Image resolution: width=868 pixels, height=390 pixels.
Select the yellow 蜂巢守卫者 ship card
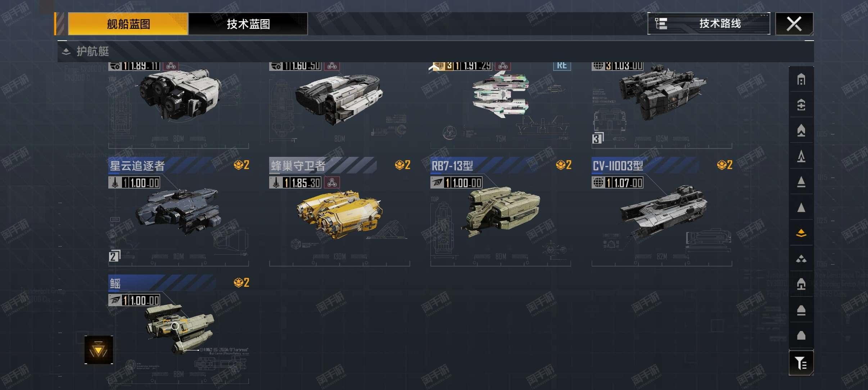click(x=340, y=212)
